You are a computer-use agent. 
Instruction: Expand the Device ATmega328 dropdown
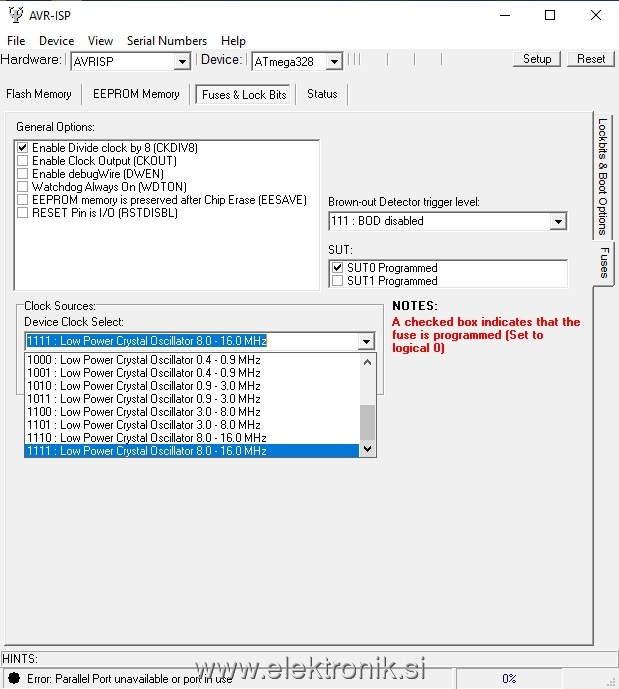pyautogui.click(x=334, y=62)
